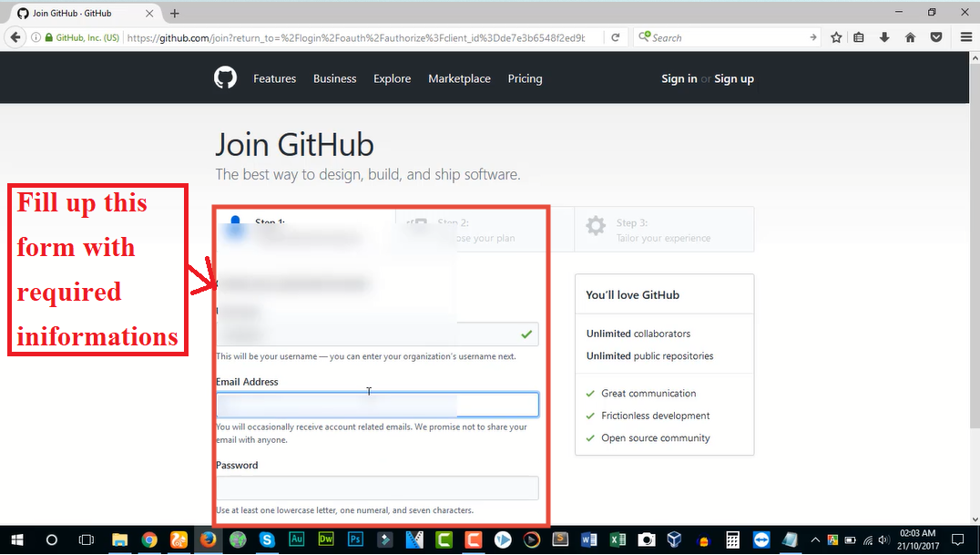Screen dimensions: 980x555
Task: Go to the Explore page
Action: pos(392,79)
